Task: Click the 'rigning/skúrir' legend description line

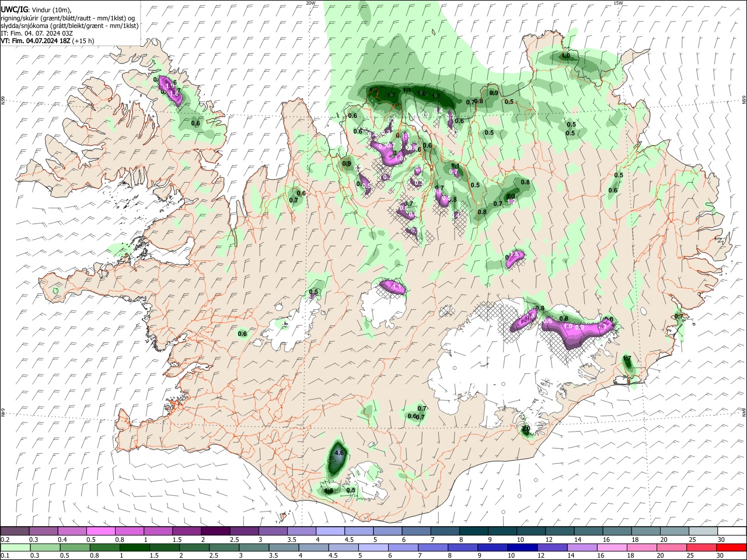Action: (68, 18)
